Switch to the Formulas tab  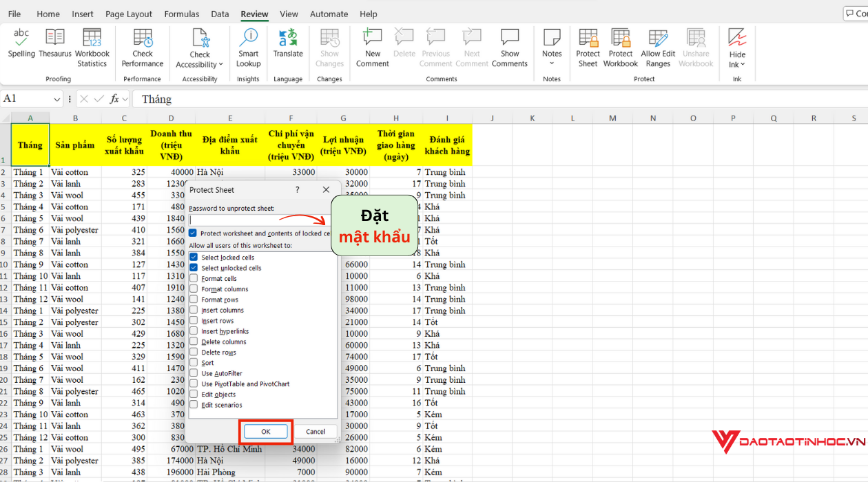[181, 13]
